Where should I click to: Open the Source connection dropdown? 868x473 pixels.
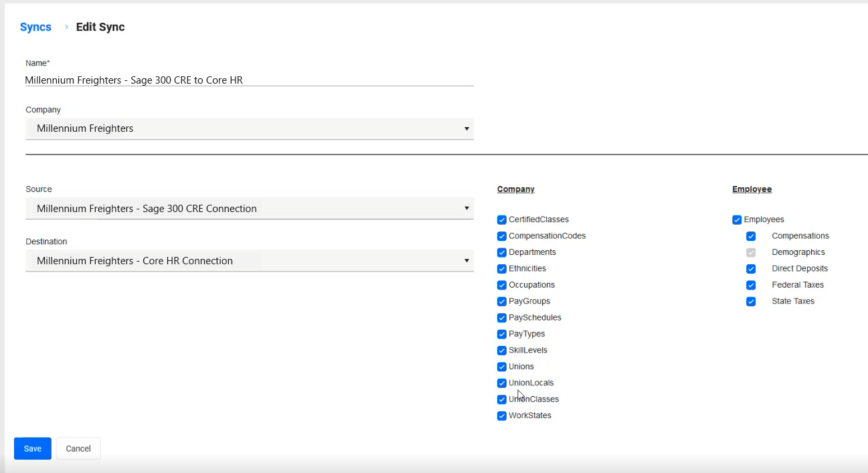250,208
